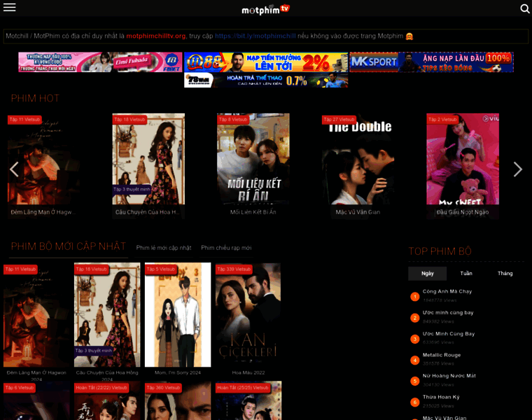The height and width of the screenshot is (420, 532).
Task: Show previous Phim Hot carousel items
Action: pos(14,169)
